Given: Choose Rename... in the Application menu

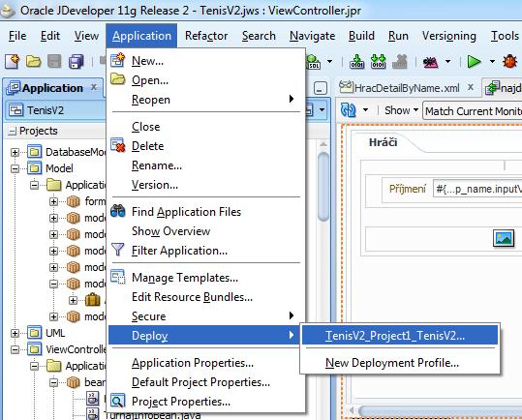Looking at the screenshot, I should (205, 165).
